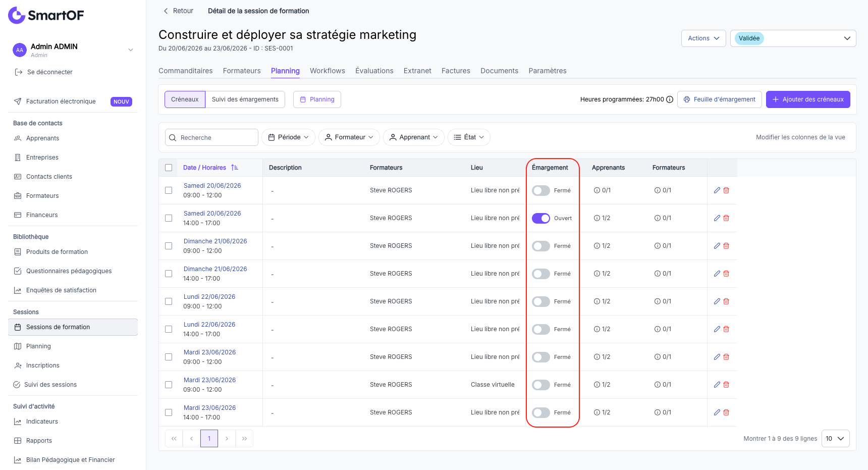868x470 pixels.
Task: Turn off the Ouvert émargement toggle
Action: 541,218
